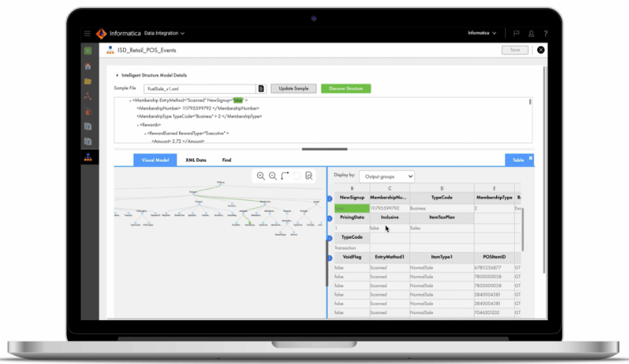Viewport: 629px width, 364px height.
Task: Open the mapping nodes icon in sidebar
Action: tap(88, 96)
